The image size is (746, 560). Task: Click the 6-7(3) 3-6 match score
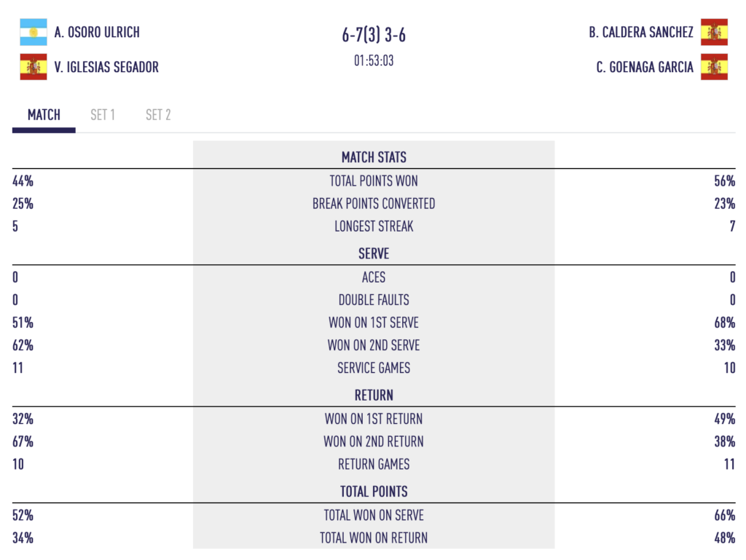point(374,35)
